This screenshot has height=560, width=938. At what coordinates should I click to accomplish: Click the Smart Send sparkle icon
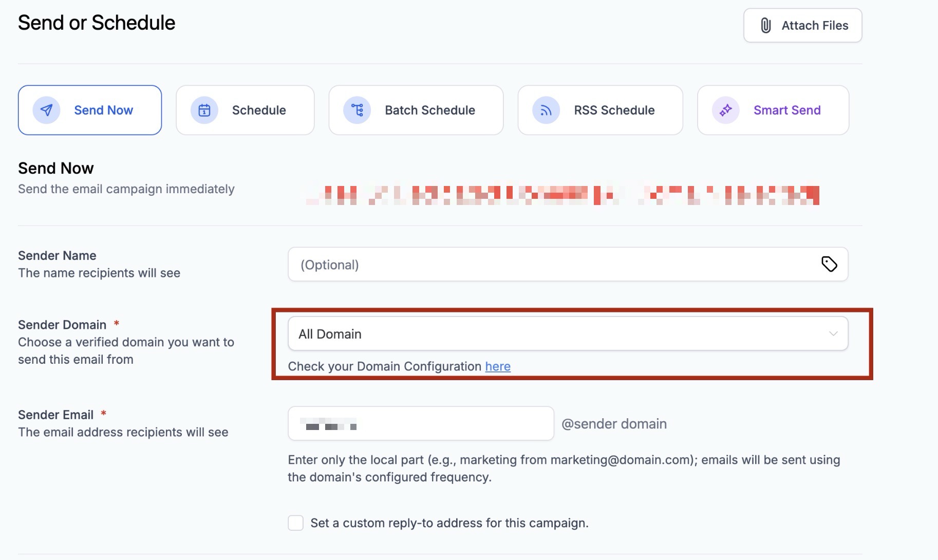(725, 110)
